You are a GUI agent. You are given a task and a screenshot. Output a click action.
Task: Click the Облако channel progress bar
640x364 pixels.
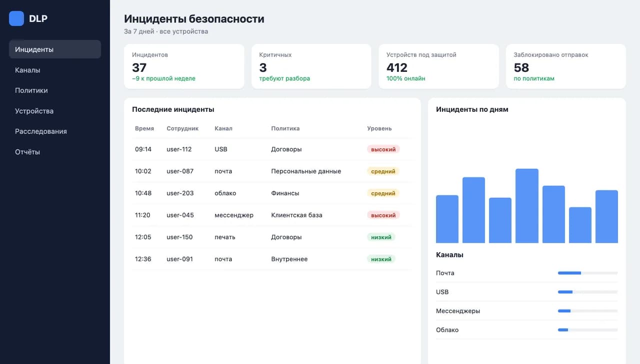pyautogui.click(x=588, y=330)
